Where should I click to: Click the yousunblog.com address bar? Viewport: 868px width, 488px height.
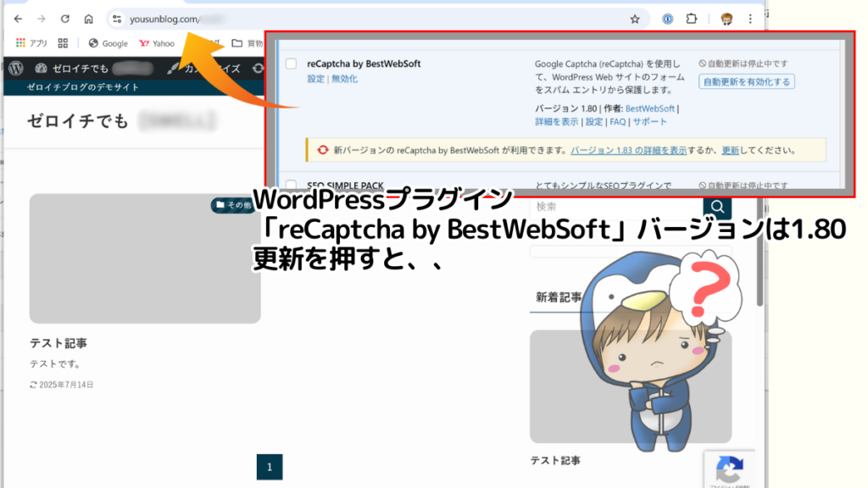click(x=376, y=19)
